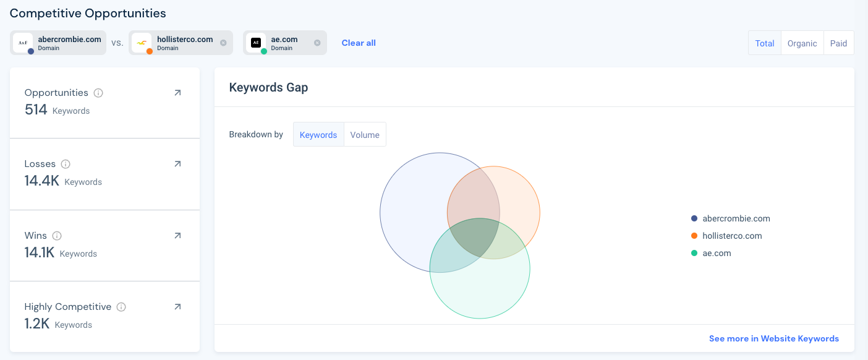Click the abercrombie.com domain chip
868x360 pixels.
59,43
